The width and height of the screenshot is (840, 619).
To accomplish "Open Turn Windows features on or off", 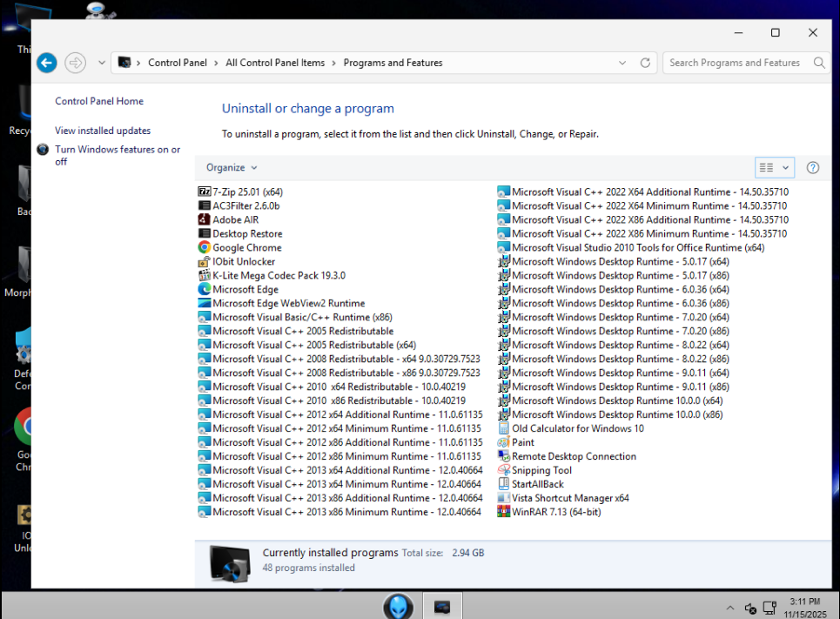I will point(118,156).
